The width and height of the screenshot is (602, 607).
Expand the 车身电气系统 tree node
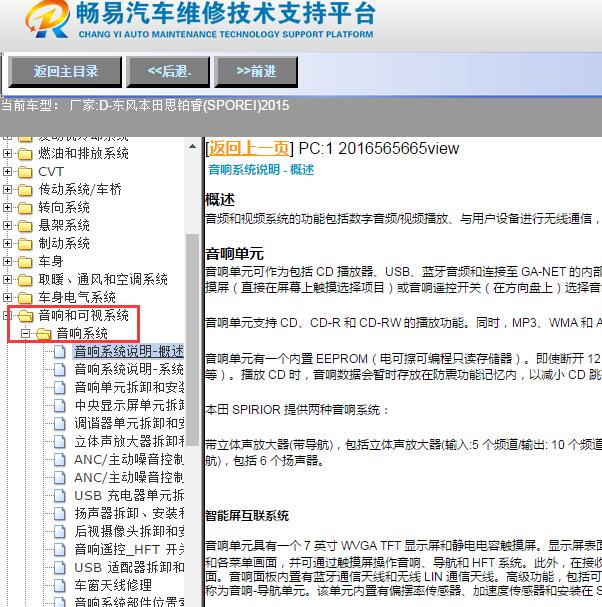pos(7,297)
